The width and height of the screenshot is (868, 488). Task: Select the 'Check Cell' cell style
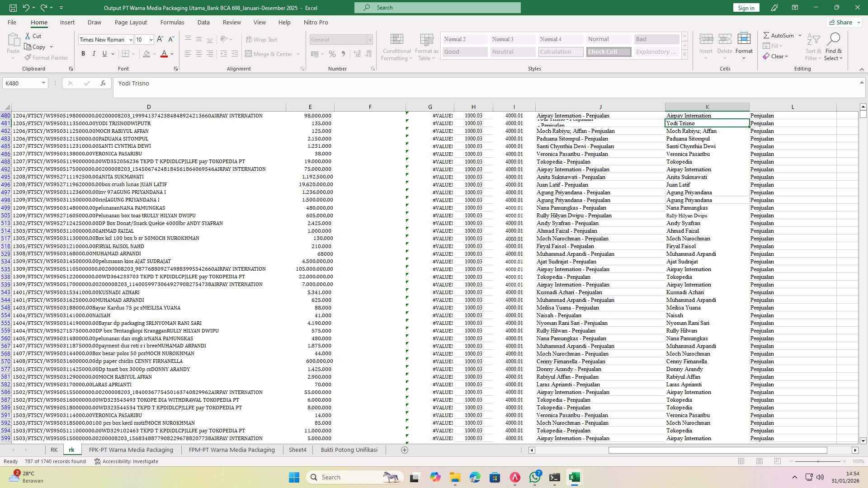[608, 52]
